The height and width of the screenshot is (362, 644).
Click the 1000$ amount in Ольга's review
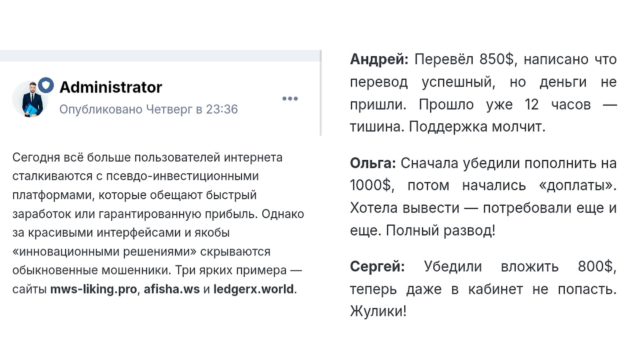click(x=370, y=185)
